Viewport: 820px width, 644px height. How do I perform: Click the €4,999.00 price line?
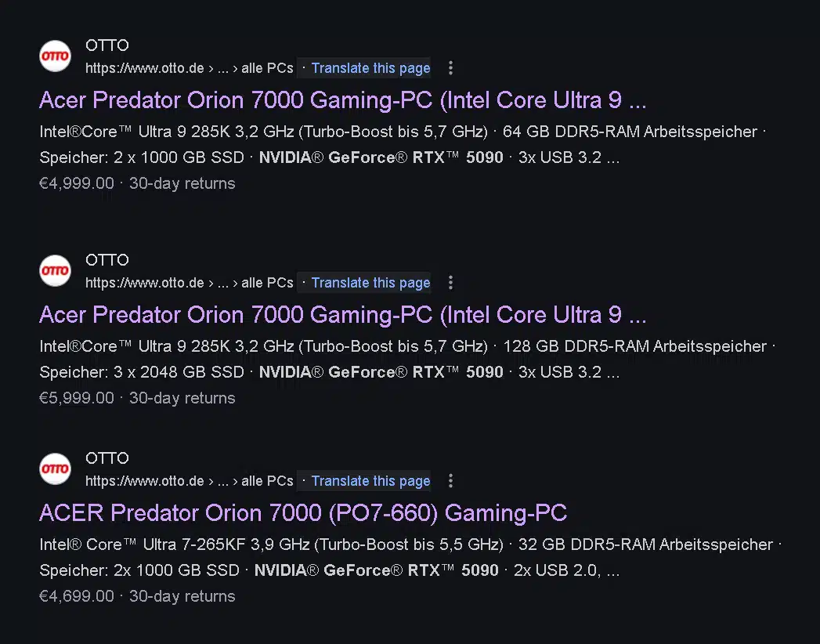[137, 183]
